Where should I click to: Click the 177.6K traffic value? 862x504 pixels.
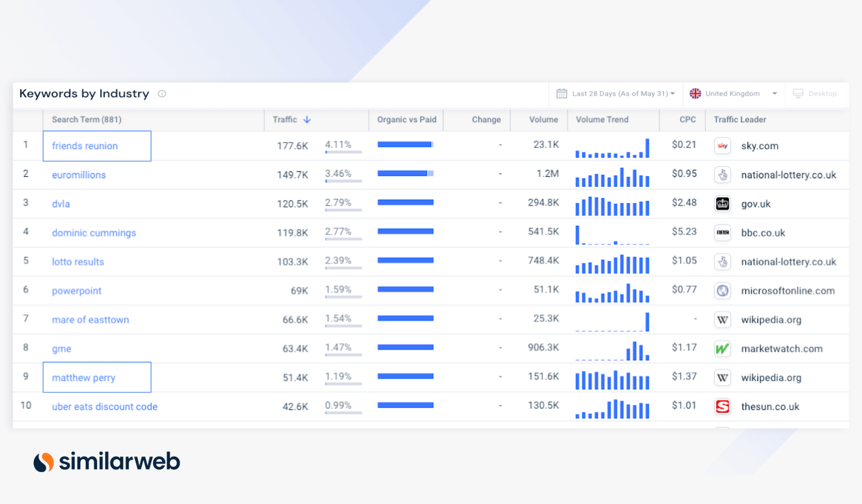click(293, 146)
